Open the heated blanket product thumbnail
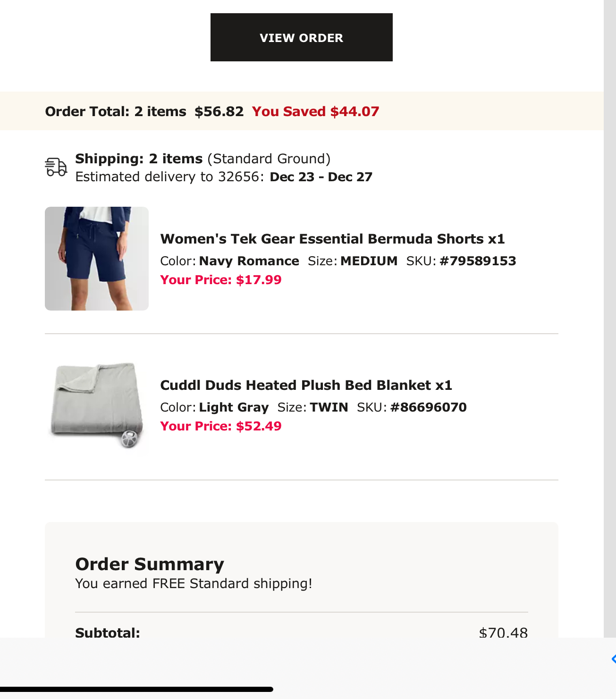The image size is (616, 699). tap(97, 405)
